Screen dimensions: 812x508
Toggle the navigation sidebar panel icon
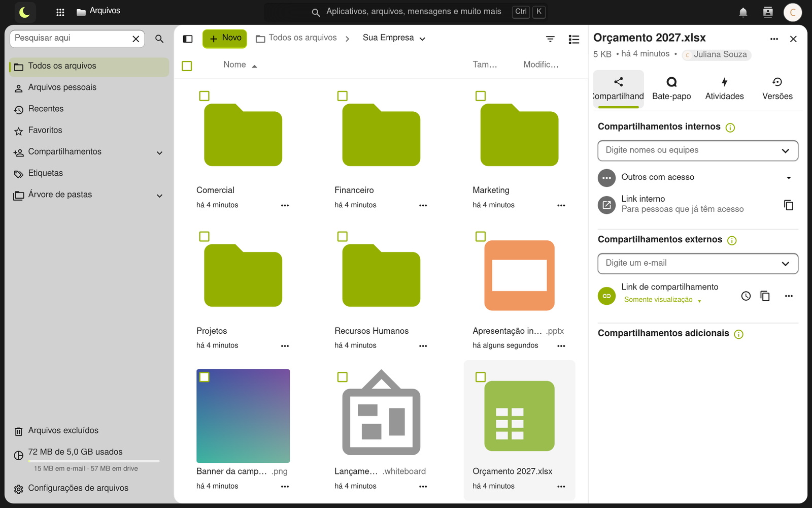[188, 39]
